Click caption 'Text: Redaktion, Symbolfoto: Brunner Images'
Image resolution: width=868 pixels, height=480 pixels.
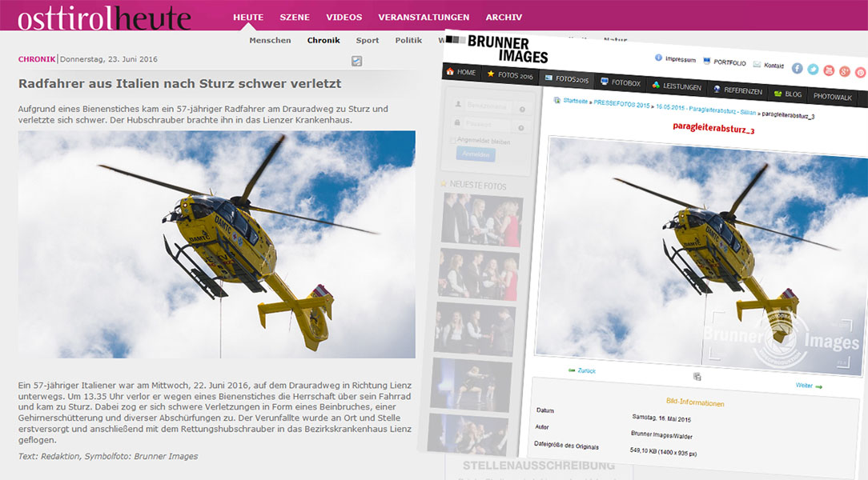click(108, 456)
